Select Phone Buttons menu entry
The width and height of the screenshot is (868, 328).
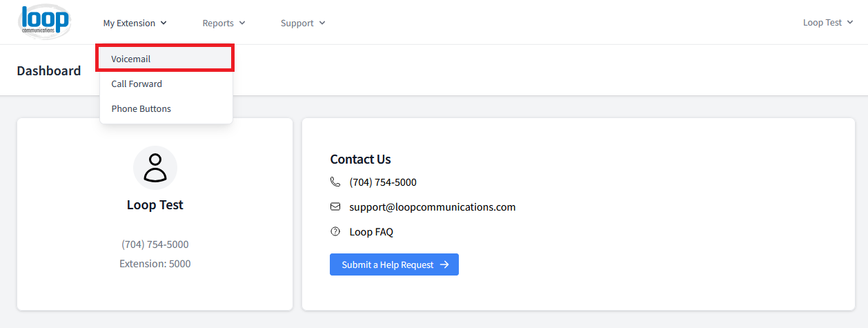click(166, 108)
